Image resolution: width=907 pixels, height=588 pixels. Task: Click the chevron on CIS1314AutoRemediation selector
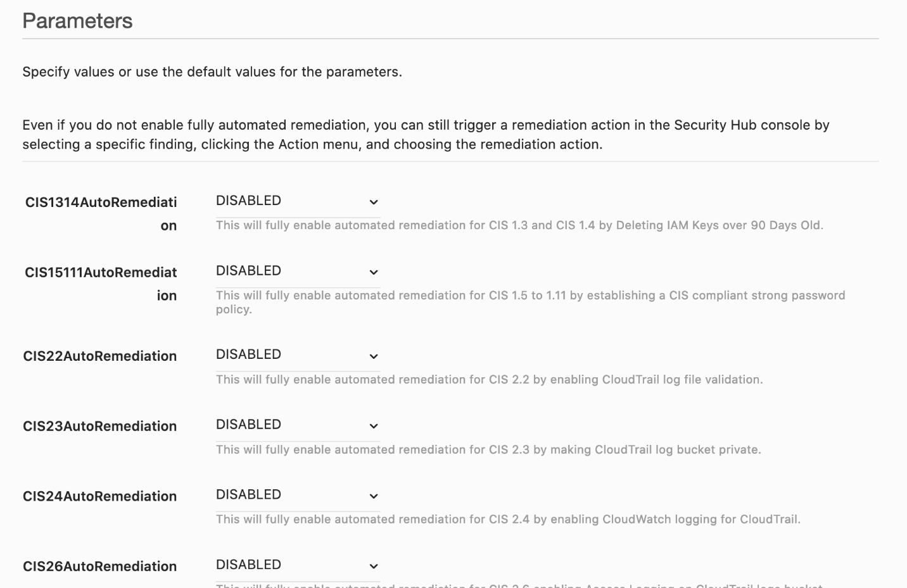[x=374, y=202]
